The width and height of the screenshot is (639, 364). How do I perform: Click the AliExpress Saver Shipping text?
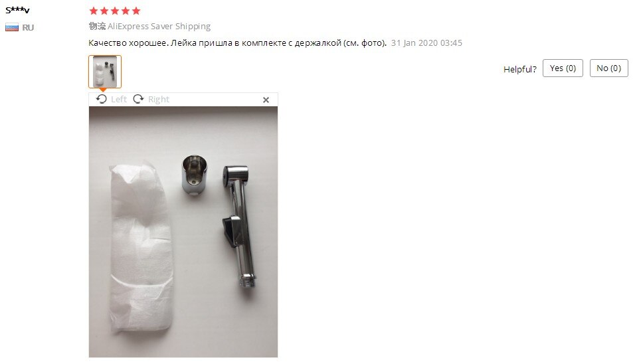click(x=159, y=26)
